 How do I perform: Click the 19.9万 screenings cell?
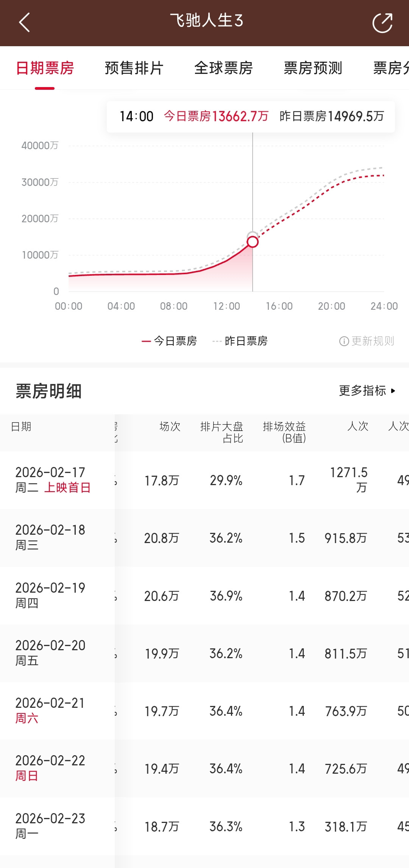click(162, 654)
